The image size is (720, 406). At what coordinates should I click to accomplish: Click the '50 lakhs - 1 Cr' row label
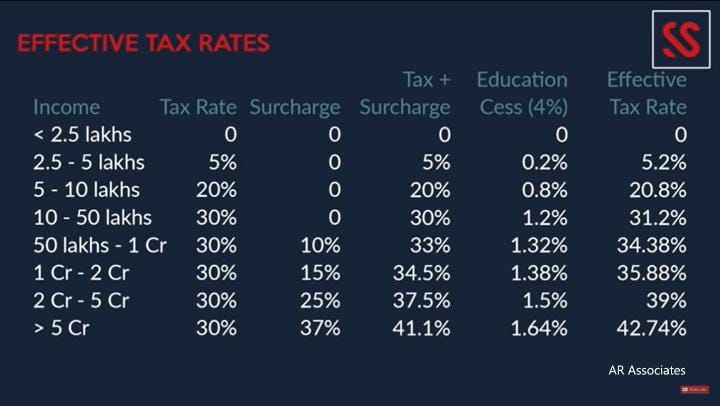99,245
